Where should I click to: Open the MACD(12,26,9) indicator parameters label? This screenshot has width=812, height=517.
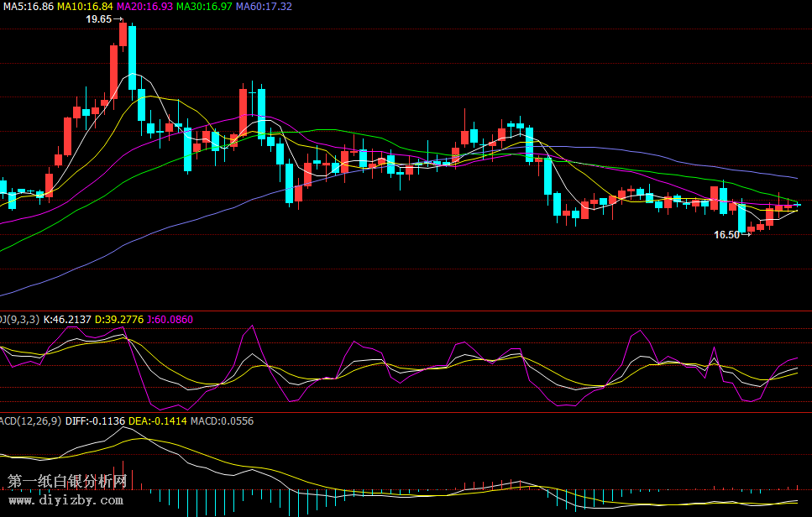pyautogui.click(x=30, y=421)
